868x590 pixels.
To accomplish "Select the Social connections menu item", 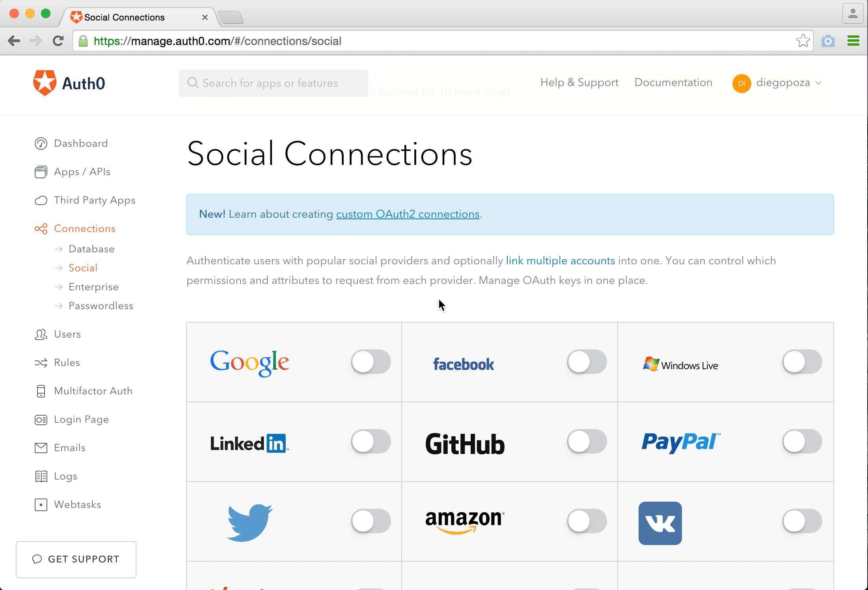I will 83,268.
